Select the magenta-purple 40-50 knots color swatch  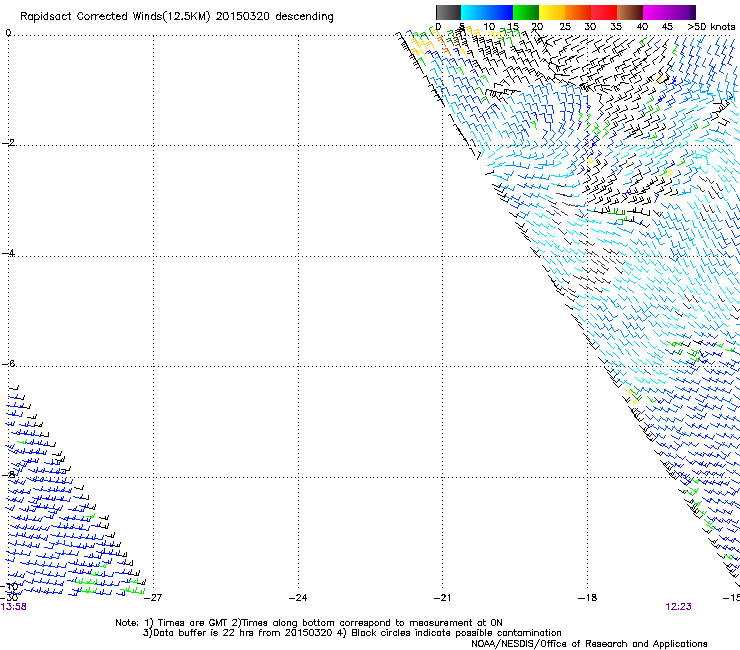669,12
